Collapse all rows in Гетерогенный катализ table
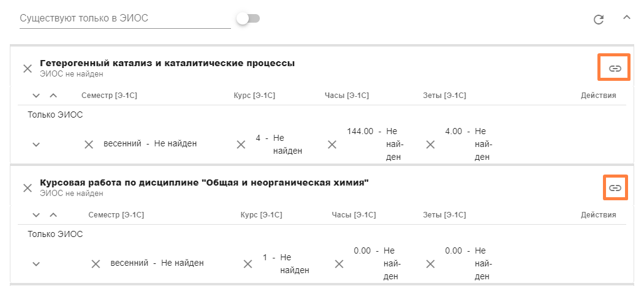The image size is (644, 286). (53, 96)
